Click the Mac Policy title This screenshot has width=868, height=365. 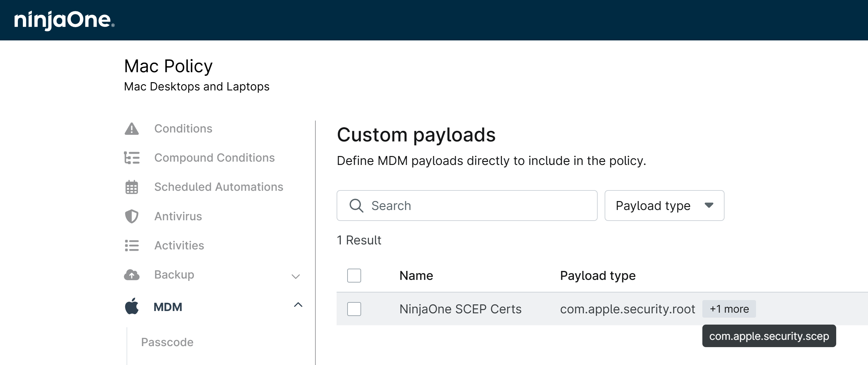(168, 66)
